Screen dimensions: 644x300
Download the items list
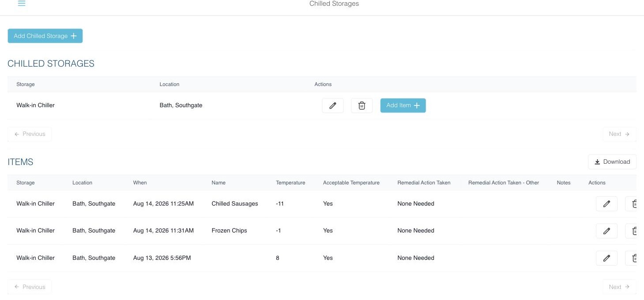click(612, 162)
